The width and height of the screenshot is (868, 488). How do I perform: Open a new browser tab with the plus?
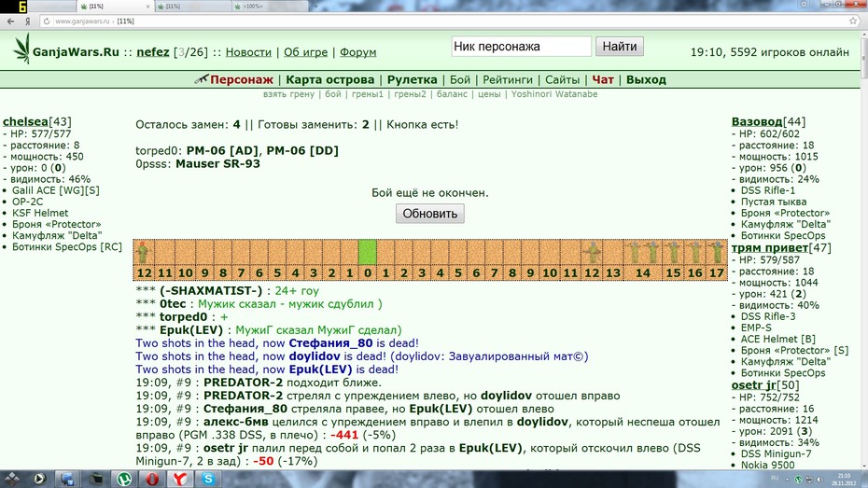pos(315,7)
